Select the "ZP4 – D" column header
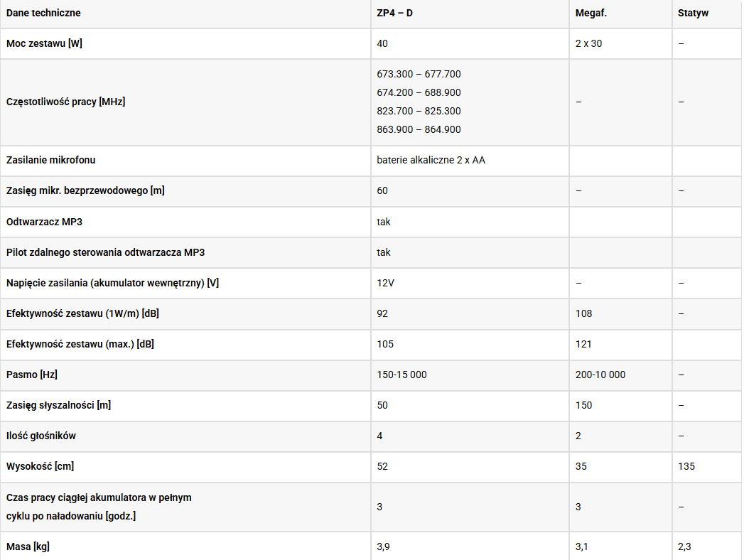 click(394, 14)
